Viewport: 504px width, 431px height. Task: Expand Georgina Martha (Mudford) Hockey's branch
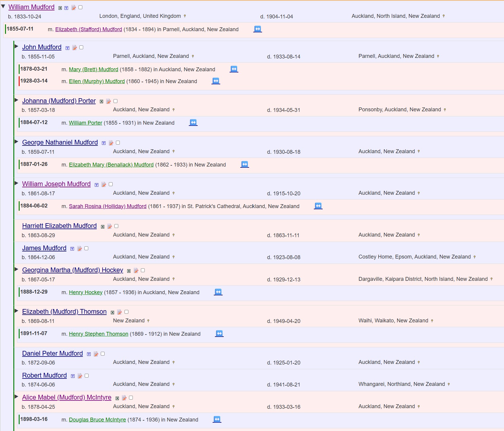pyautogui.click(x=16, y=269)
